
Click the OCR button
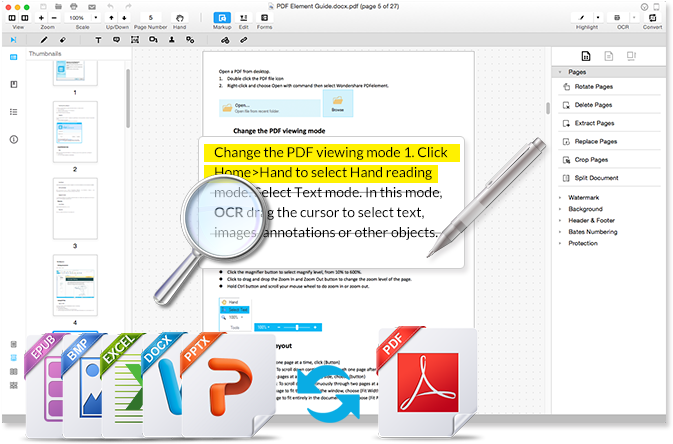coord(617,18)
